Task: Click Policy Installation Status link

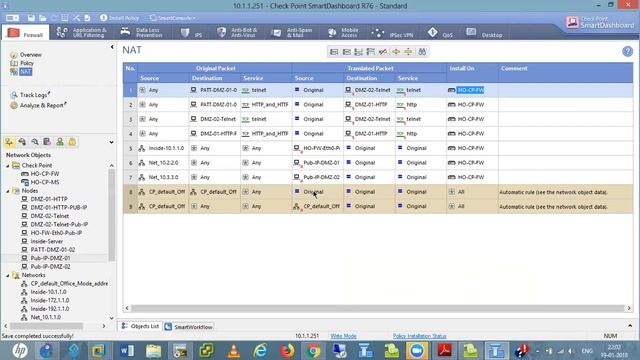Action: tap(419, 336)
